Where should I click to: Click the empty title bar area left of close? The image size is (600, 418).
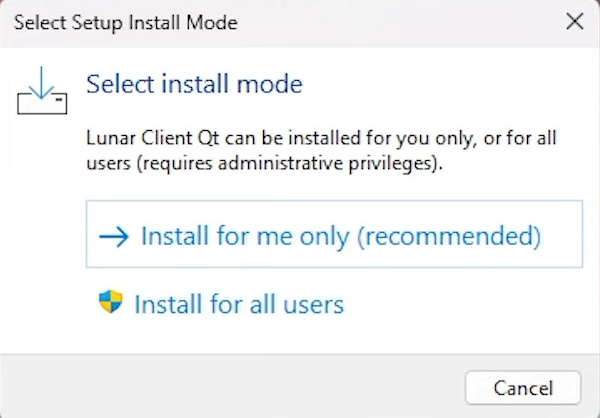[x=398, y=22]
